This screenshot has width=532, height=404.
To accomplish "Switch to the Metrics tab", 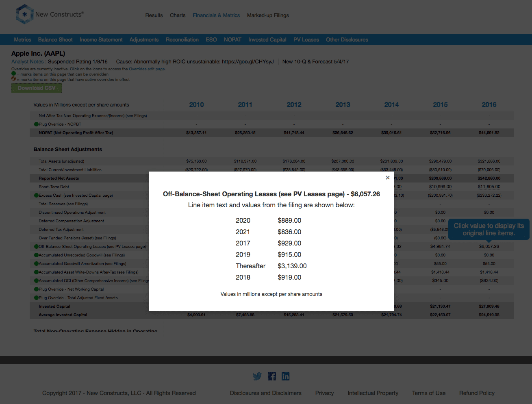I will [22, 40].
